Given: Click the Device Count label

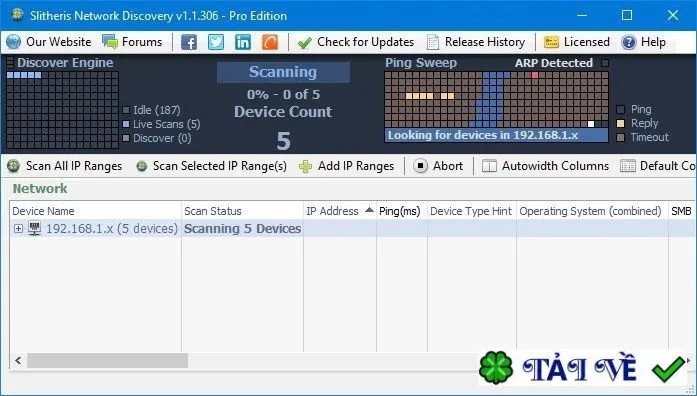Looking at the screenshot, I should coord(283,112).
